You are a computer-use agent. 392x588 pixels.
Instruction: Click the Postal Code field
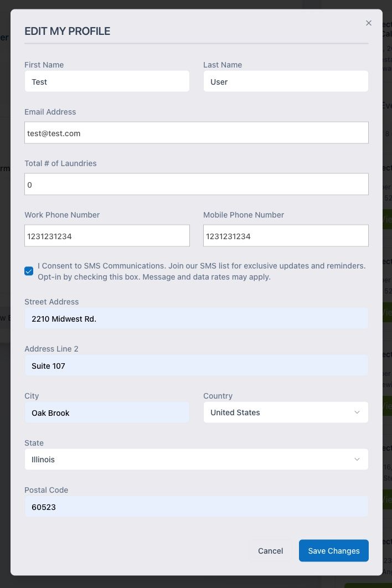click(197, 506)
